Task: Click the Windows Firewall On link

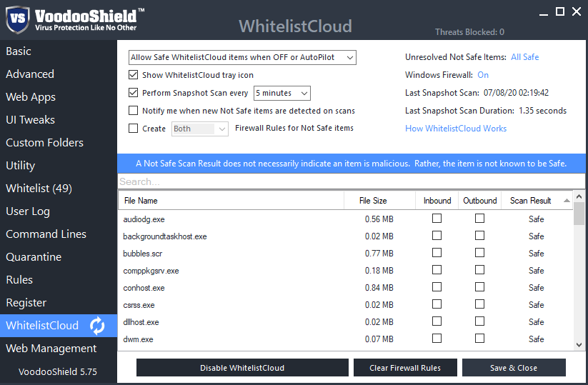Action: pyautogui.click(x=483, y=75)
